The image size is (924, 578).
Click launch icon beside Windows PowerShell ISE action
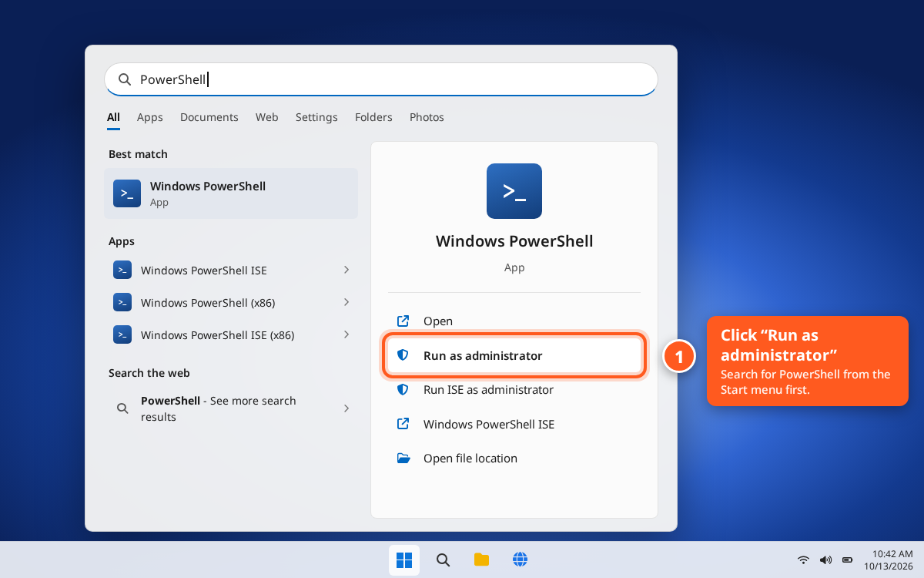click(403, 424)
